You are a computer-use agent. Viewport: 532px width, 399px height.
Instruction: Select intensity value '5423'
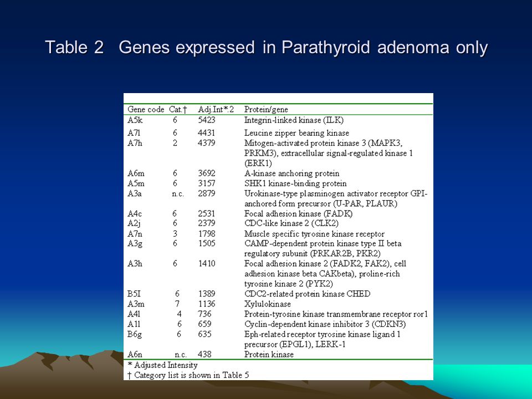pos(207,120)
